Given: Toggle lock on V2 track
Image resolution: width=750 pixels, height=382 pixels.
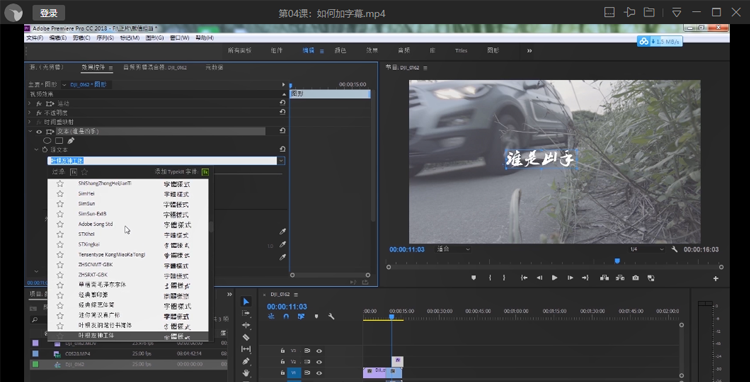Looking at the screenshot, I should tap(283, 362).
